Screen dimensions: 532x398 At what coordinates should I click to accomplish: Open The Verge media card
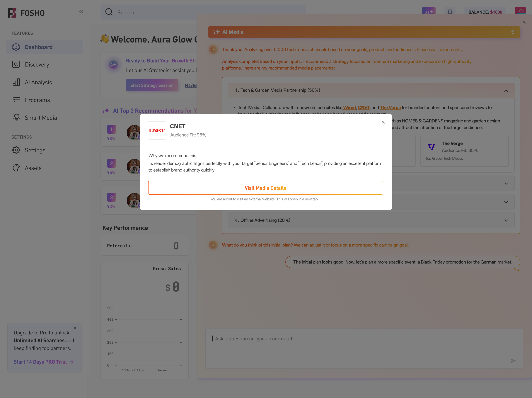coord(464,151)
